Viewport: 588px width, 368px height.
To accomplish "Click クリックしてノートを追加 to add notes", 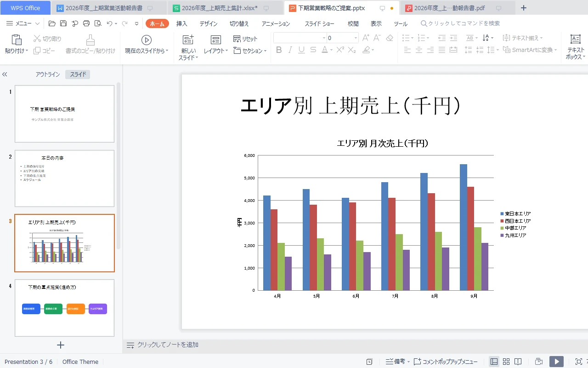I will point(168,345).
